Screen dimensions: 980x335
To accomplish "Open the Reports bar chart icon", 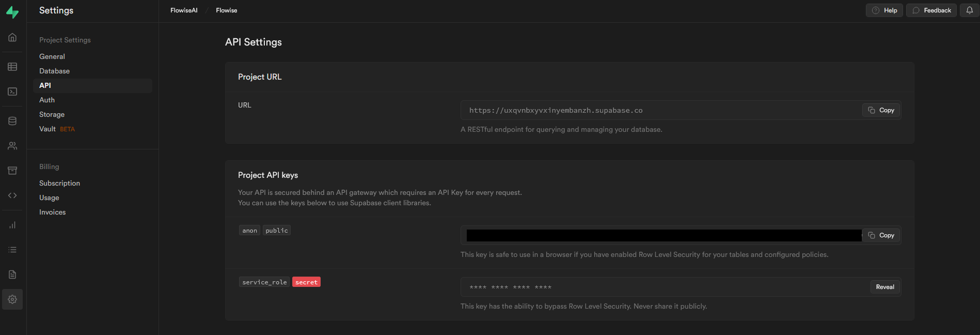I will coord(12,225).
